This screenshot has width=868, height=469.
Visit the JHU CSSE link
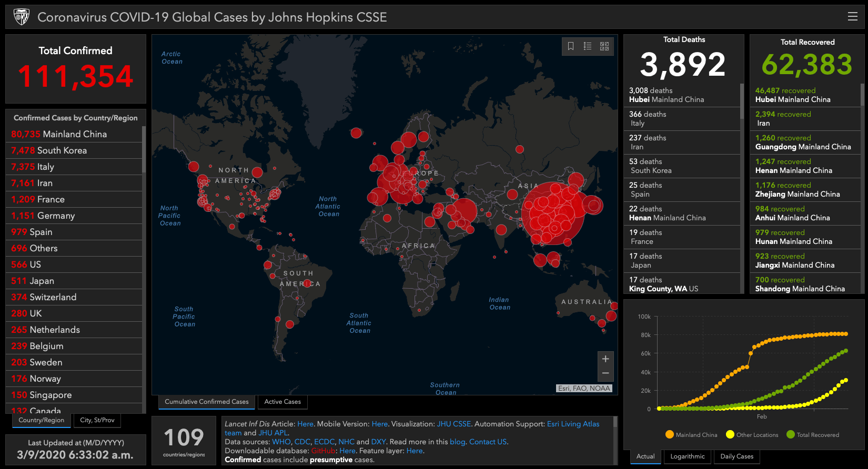tap(454, 424)
